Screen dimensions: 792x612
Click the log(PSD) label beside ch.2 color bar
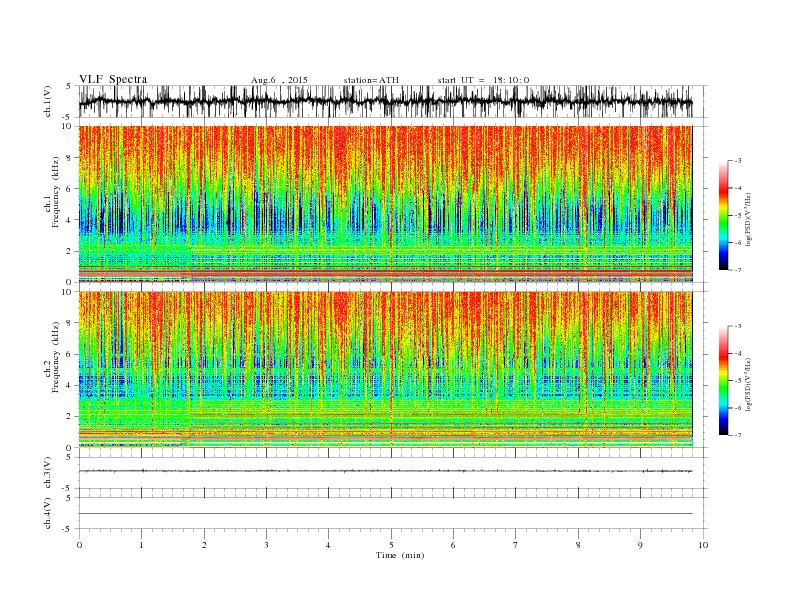pos(748,383)
